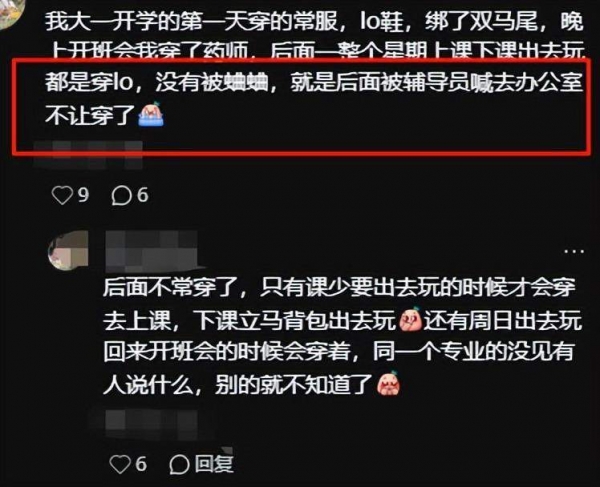The width and height of the screenshot is (600, 487).
Task: Tap the 回复 reply button
Action: click(x=214, y=464)
